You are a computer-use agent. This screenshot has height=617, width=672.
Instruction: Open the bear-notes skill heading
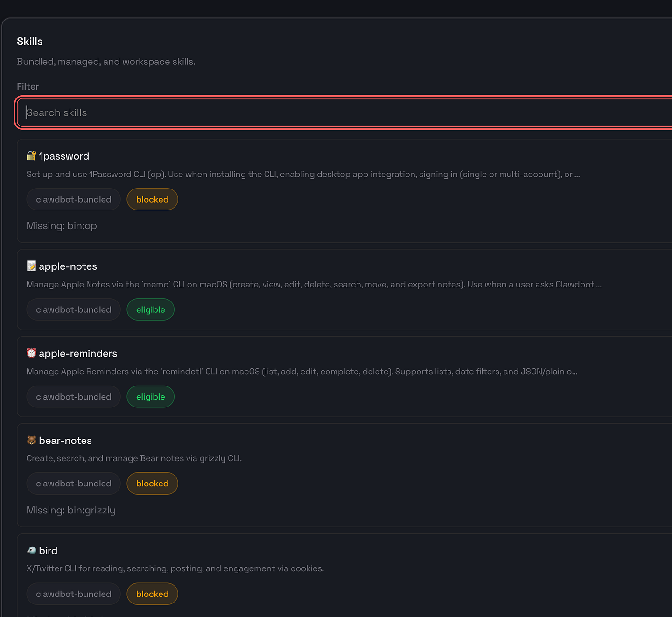[65, 441]
